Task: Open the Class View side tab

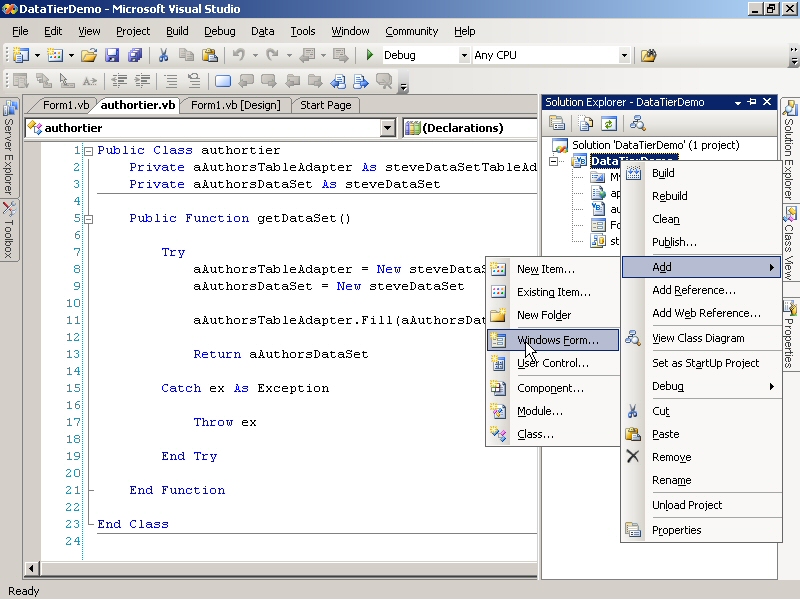Action: pos(790,244)
